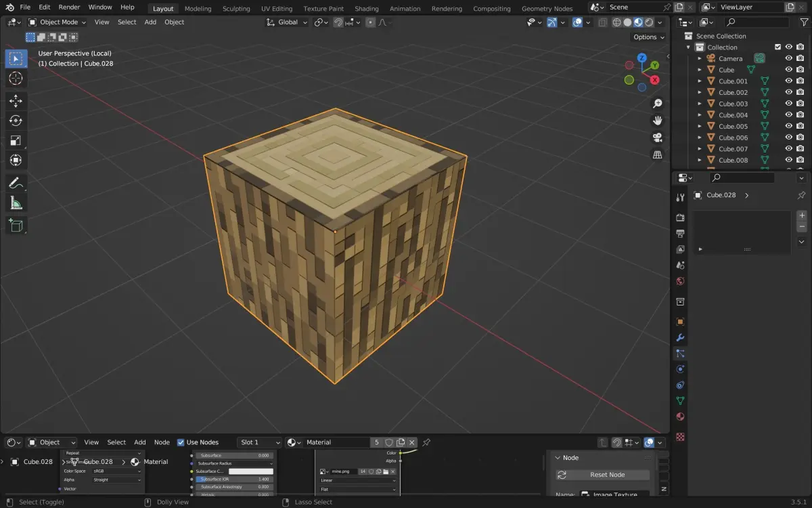Open the Slot 1 material slot dropdown
The width and height of the screenshot is (812, 508).
coord(259,442)
